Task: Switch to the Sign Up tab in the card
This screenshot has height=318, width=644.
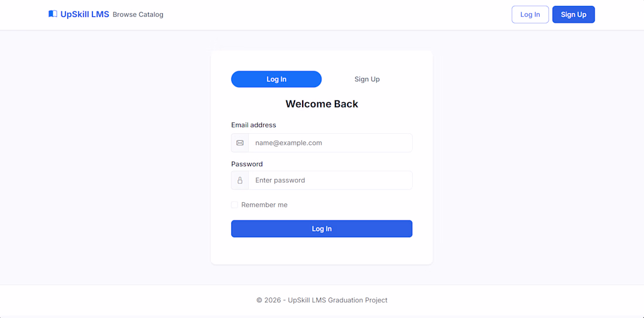Action: (367, 79)
